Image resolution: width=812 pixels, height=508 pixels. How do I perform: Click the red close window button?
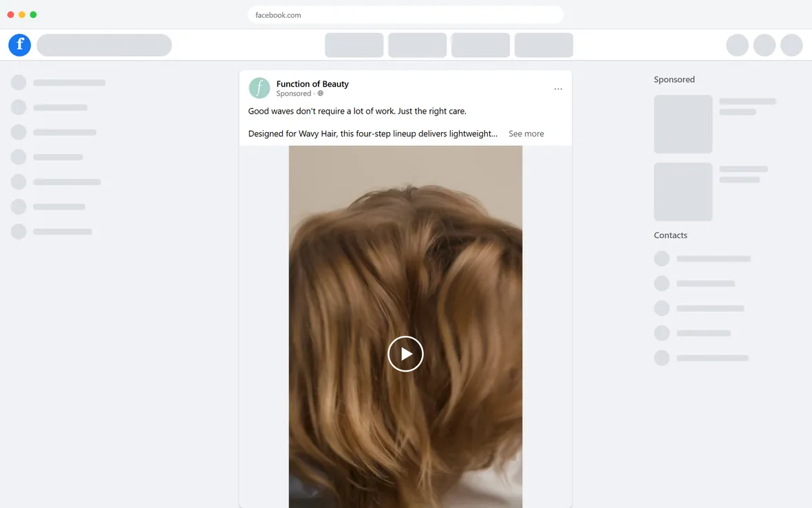(10, 14)
